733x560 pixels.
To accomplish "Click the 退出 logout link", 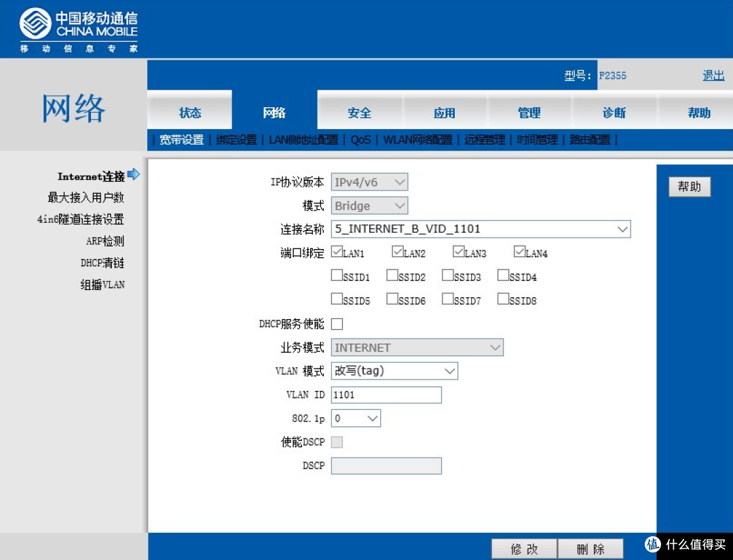I will tap(713, 75).
